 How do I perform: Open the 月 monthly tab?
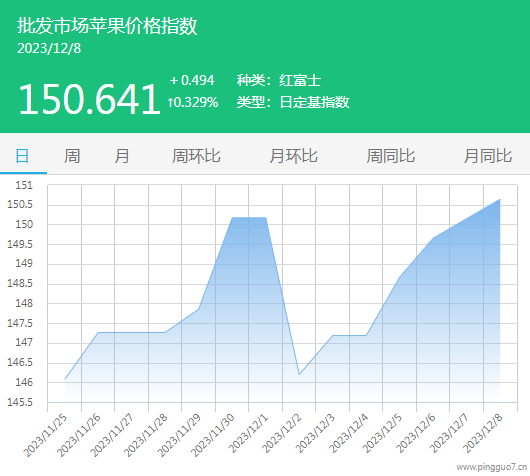pyautogui.click(x=121, y=156)
